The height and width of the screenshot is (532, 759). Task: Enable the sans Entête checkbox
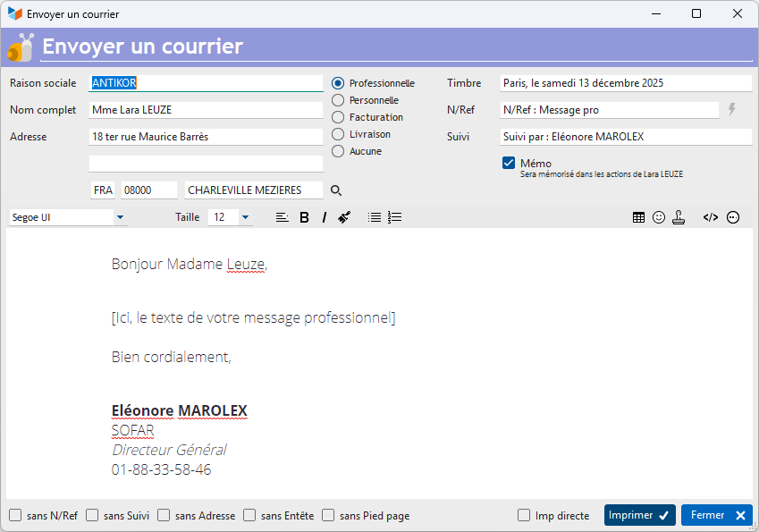pos(249,515)
